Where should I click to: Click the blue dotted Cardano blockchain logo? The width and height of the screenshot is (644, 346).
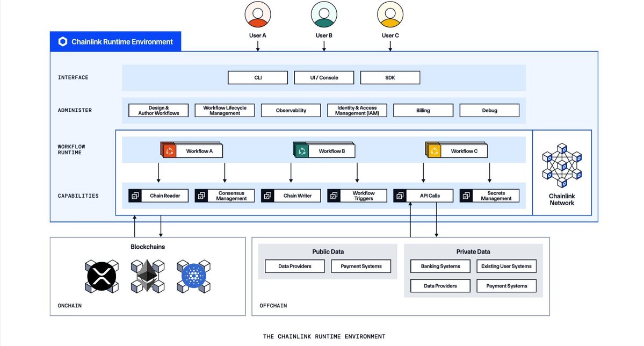coord(193,276)
